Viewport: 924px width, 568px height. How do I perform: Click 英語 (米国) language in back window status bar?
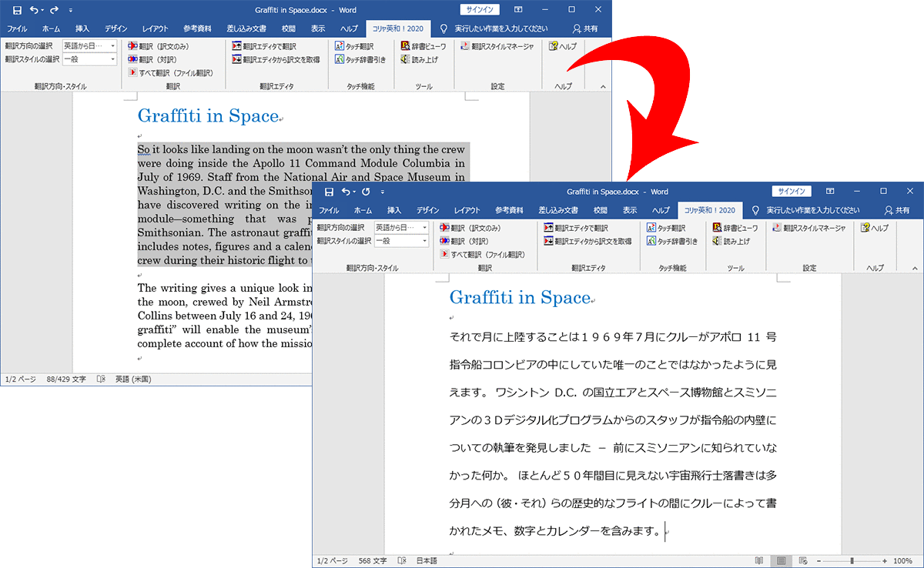(133, 379)
